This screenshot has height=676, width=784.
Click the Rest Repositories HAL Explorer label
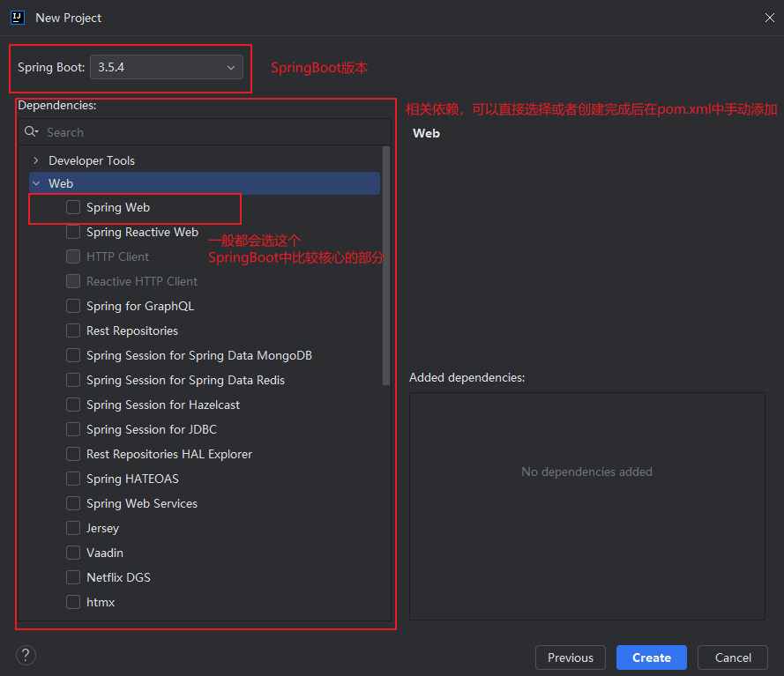coord(169,454)
